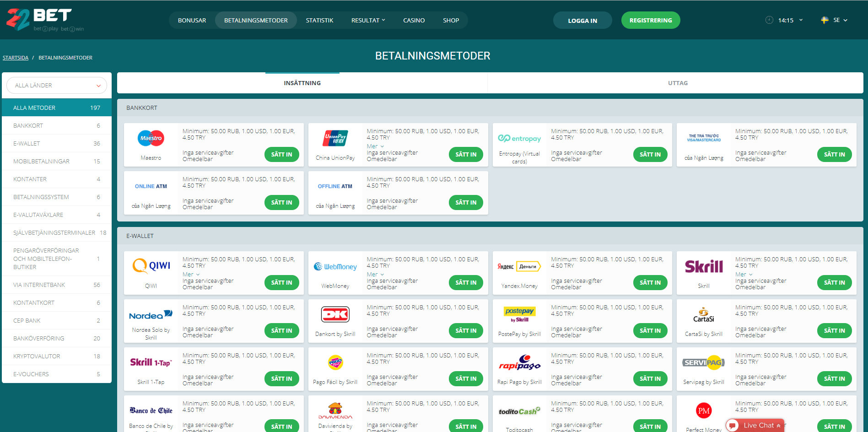This screenshot has width=868, height=432.
Task: Click the prepaid Visa/Mastercard Ngân Lượng logo
Action: pyautogui.click(x=704, y=138)
